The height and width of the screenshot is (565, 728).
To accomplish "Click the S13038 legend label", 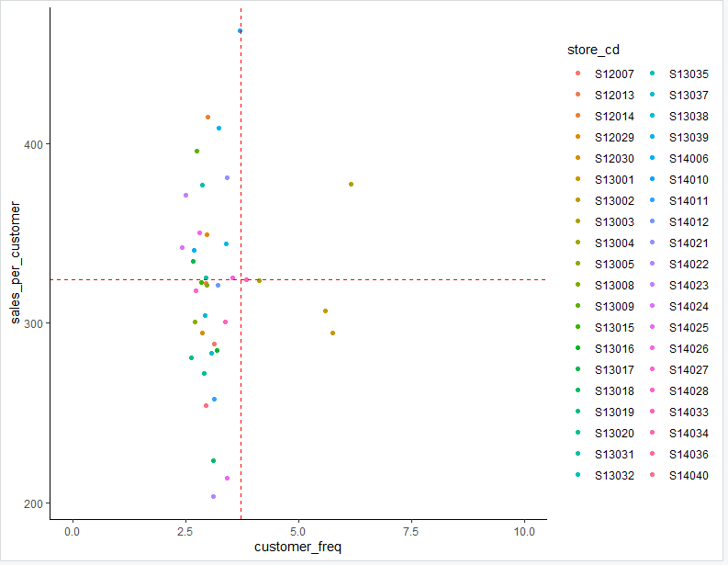I will click(x=689, y=116).
